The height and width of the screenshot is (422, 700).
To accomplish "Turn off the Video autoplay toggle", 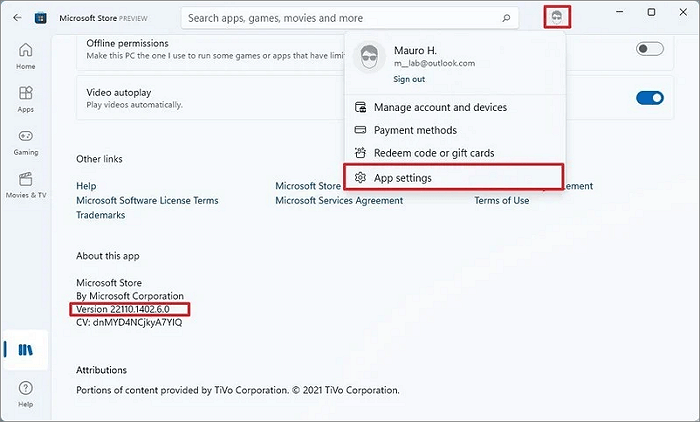I will click(x=649, y=97).
